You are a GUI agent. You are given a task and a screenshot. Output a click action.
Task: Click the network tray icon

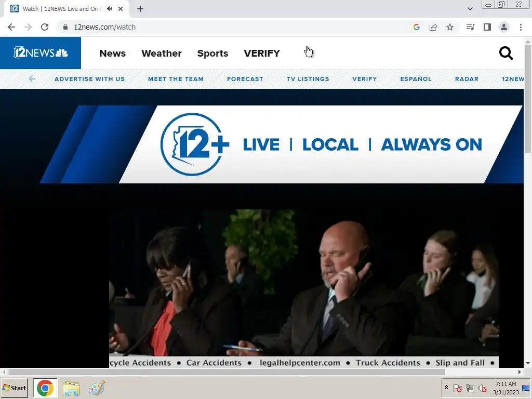coord(470,388)
